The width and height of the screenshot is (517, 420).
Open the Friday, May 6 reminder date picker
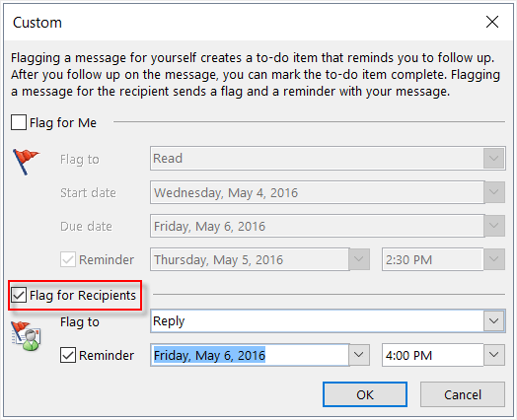359,355
